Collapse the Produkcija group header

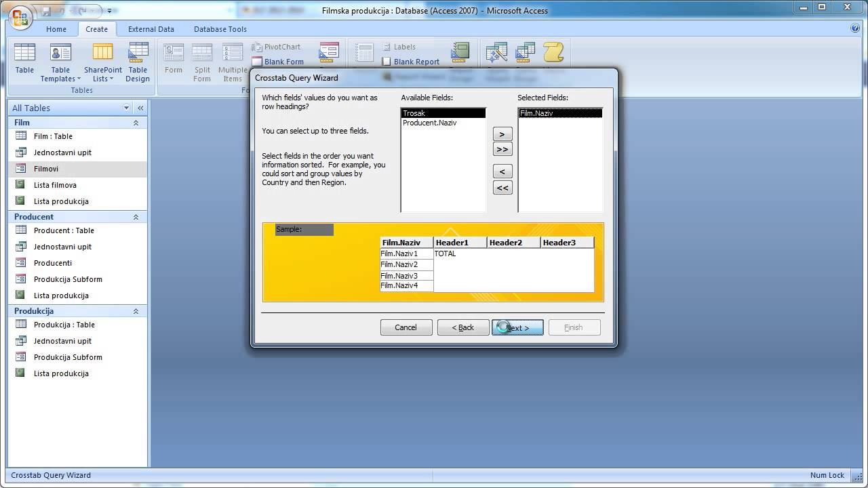[x=136, y=311]
